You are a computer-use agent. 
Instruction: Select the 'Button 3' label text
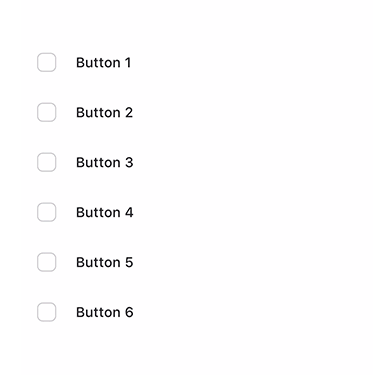pyautogui.click(x=104, y=163)
